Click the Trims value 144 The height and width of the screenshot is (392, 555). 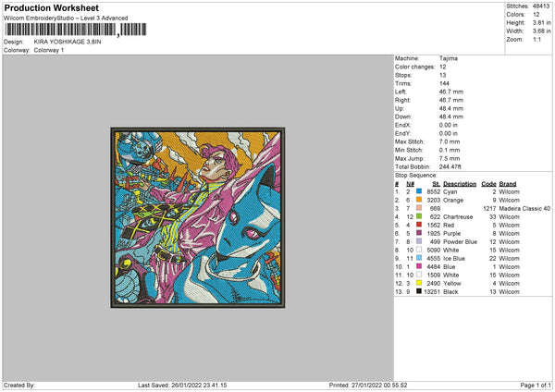(444, 83)
